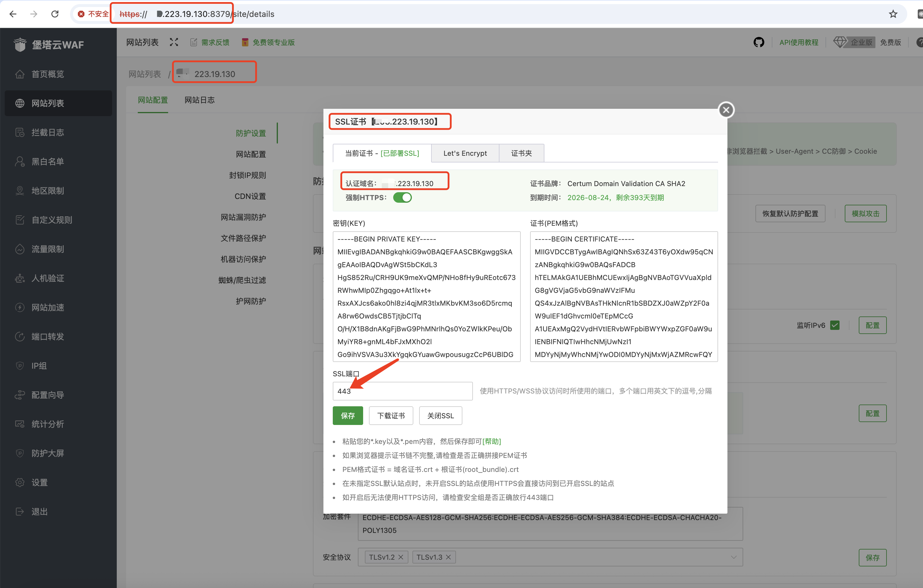Screen dimensions: 923x588
Task: Click the 网站列表 breadcrumb link
Action: (x=144, y=74)
